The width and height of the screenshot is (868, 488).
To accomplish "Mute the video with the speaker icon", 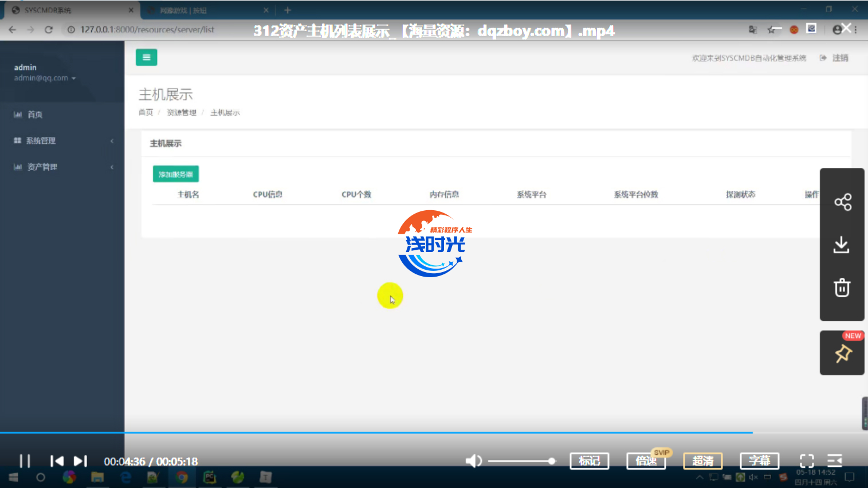I will [473, 461].
